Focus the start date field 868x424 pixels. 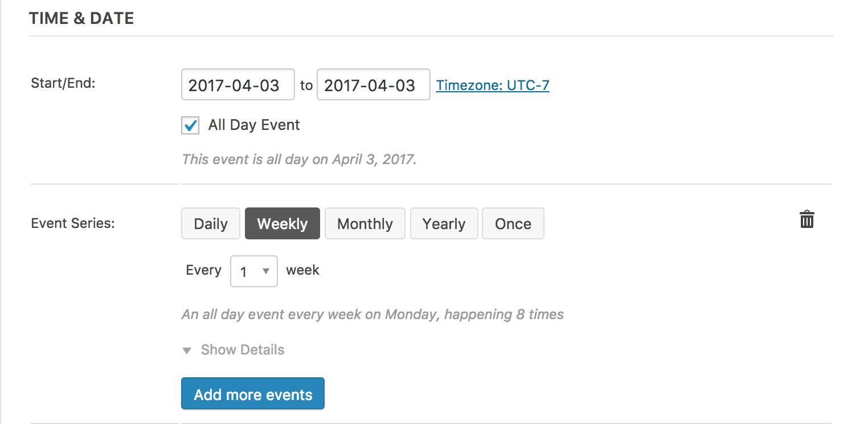click(x=238, y=85)
